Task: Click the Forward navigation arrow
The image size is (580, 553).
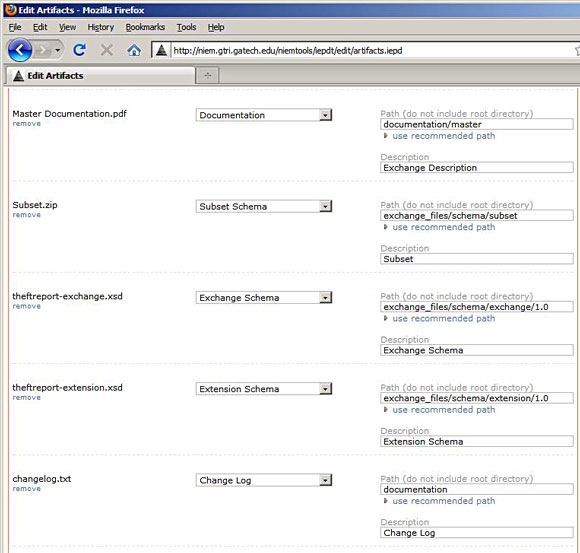Action: point(43,50)
